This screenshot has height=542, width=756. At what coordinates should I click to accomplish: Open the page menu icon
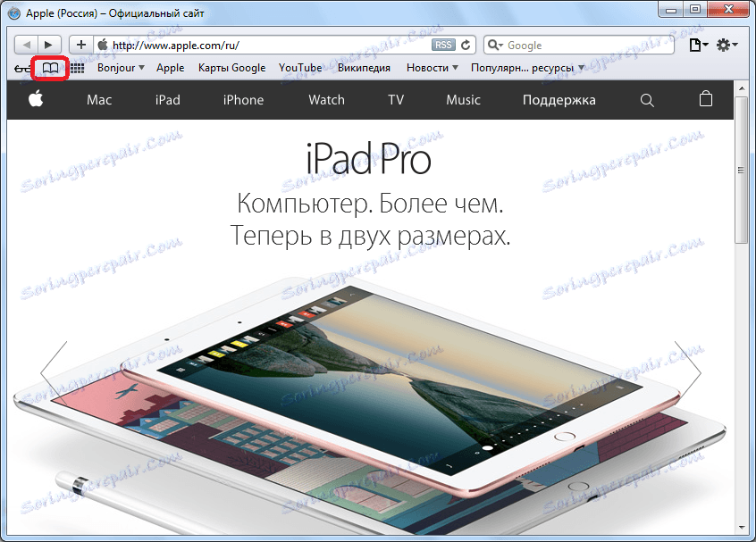698,46
